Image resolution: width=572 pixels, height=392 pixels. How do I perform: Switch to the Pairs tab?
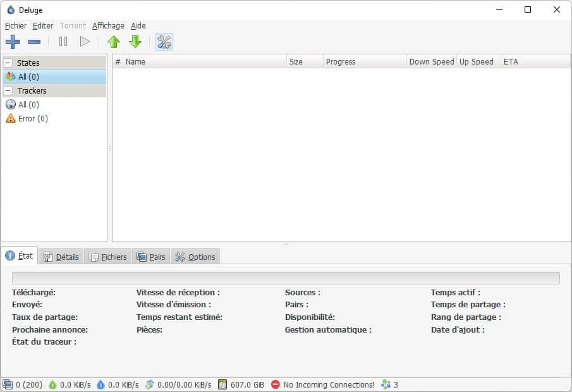151,257
